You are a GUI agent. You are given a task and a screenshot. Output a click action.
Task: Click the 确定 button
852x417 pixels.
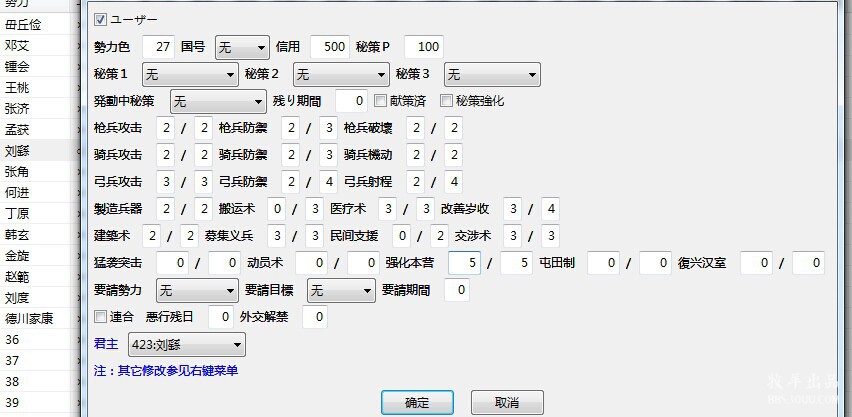417,402
